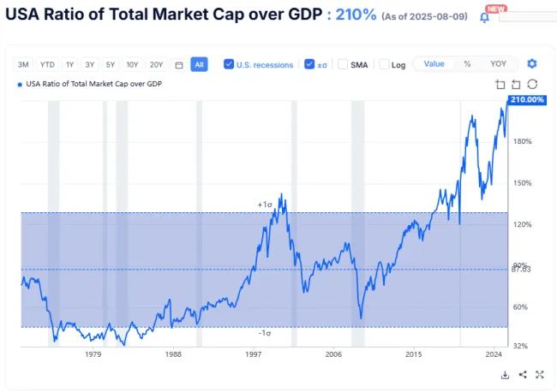This screenshot has height=392, width=557.
Task: Click the All range button
Action: coord(199,64)
